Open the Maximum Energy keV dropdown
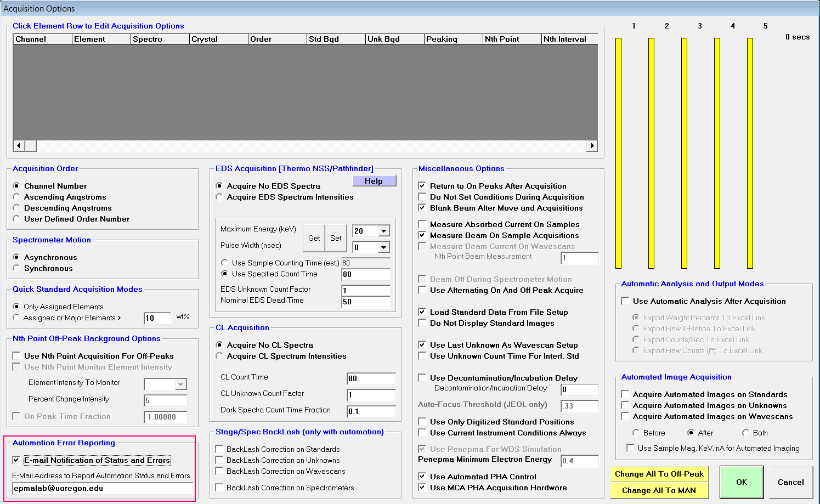The height and width of the screenshot is (504, 820). (384, 231)
